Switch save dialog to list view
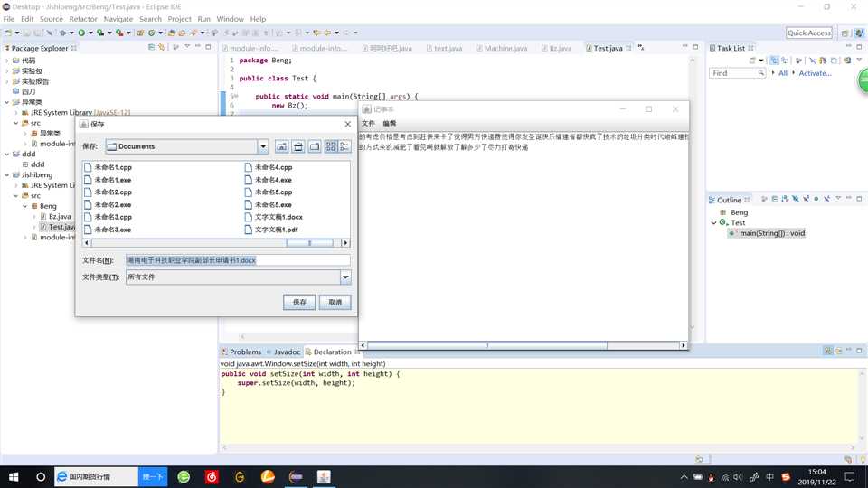The image size is (868, 488). pyautogui.click(x=331, y=146)
